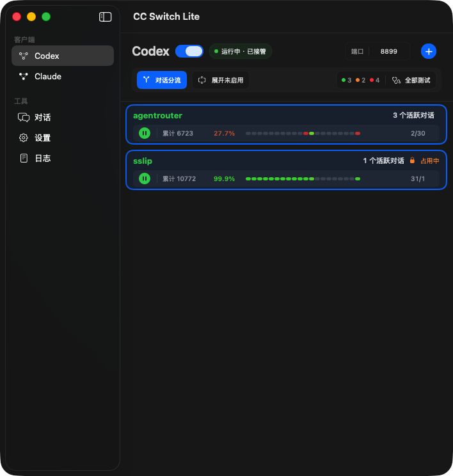Maximize the window with green button

pos(46,17)
